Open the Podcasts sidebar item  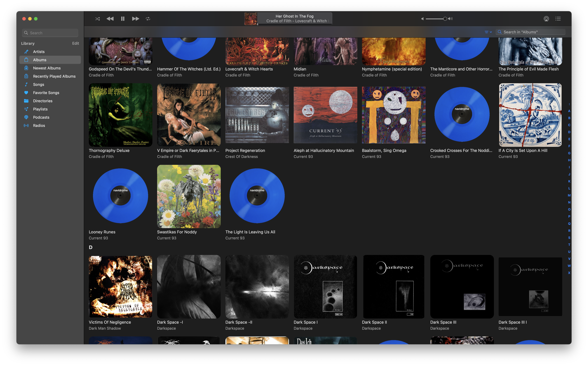(41, 117)
